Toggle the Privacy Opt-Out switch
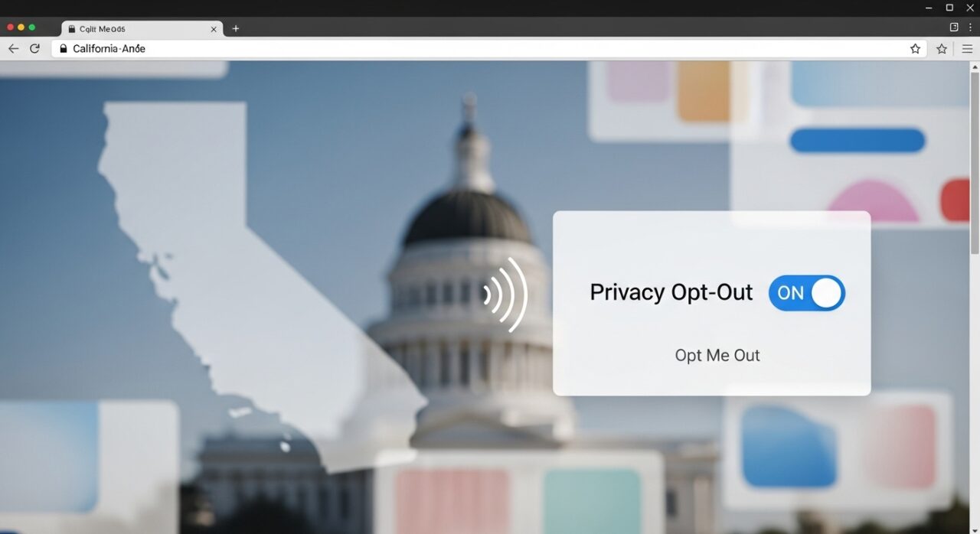Image resolution: width=980 pixels, height=534 pixels. point(807,293)
